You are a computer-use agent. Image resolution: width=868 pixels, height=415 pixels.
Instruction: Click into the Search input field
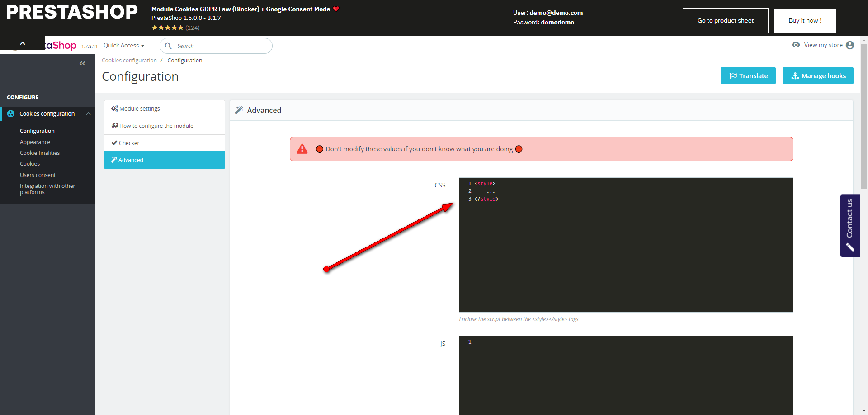click(x=216, y=46)
